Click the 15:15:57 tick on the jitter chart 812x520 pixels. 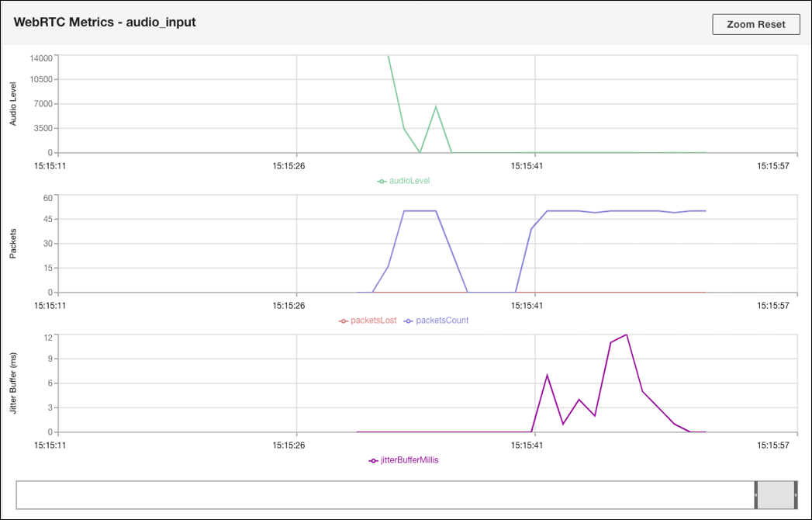(772, 445)
